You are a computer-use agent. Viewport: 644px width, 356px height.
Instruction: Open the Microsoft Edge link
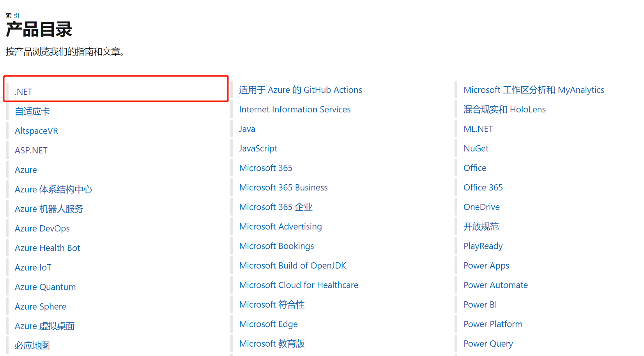(x=269, y=324)
